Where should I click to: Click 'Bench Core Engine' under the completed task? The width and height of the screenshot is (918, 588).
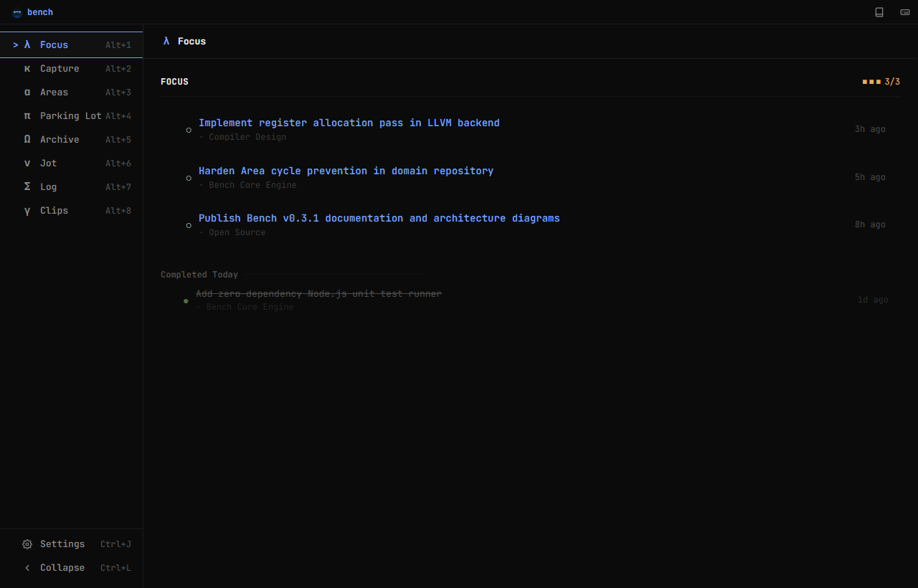pyautogui.click(x=250, y=307)
